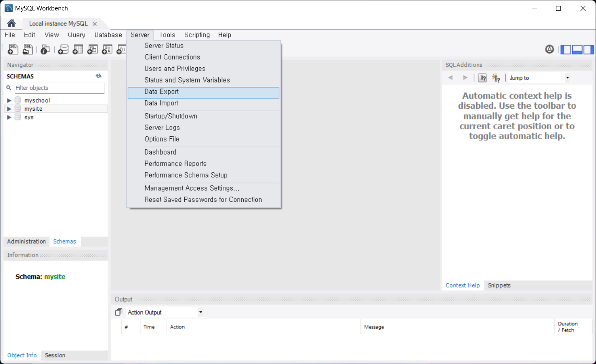Toggle left sidebar panel visibility
596x364 pixels.
click(566, 49)
